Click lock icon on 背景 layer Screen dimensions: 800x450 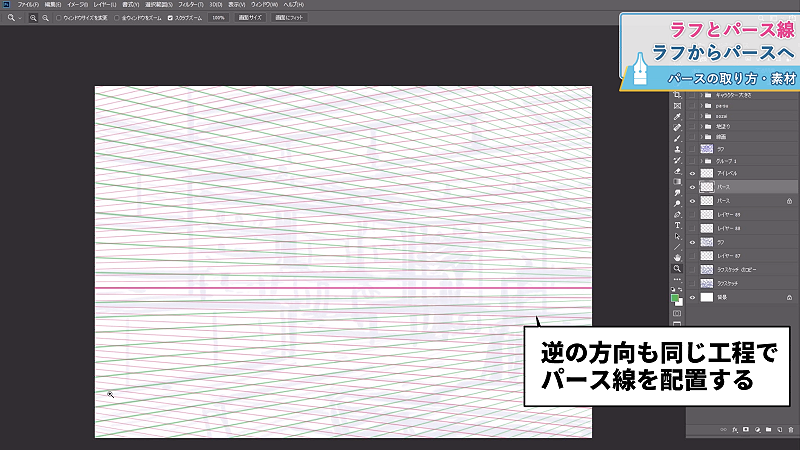[x=789, y=297]
